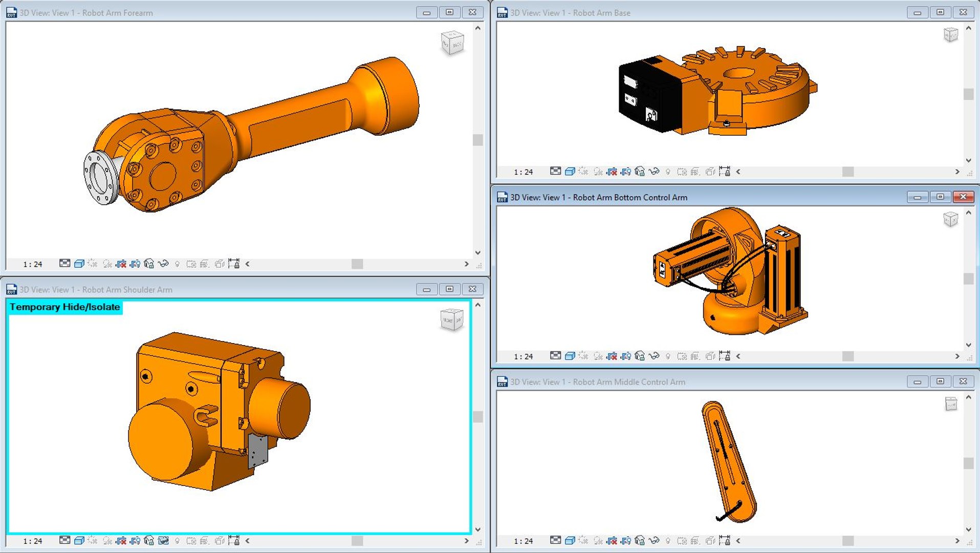This screenshot has height=553, width=980.
Task: Click Lock 3D View icon in Base view
Action: coord(640,172)
